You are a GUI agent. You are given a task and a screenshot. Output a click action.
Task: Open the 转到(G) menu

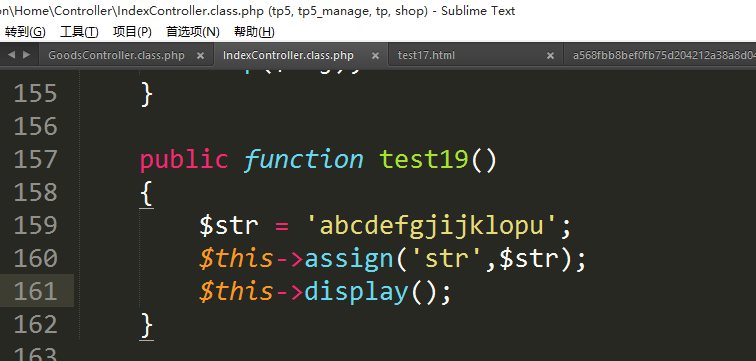pos(26,32)
